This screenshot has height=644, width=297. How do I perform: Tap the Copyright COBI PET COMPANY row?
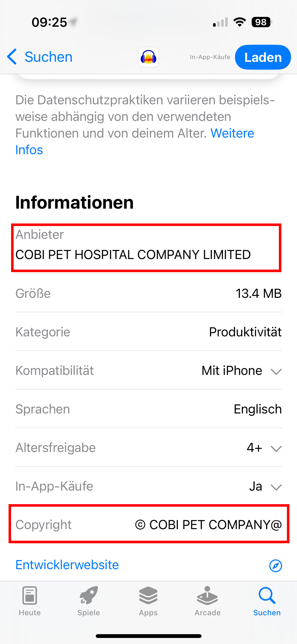(x=148, y=525)
